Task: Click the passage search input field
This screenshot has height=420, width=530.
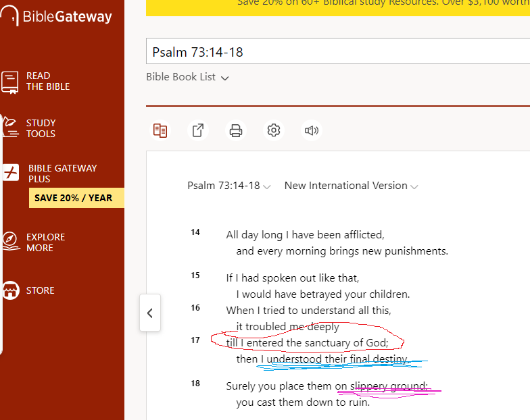Action: pos(338,51)
